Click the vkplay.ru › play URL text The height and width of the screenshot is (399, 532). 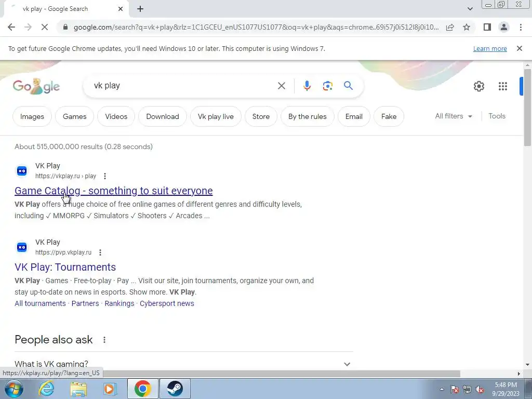(x=65, y=176)
